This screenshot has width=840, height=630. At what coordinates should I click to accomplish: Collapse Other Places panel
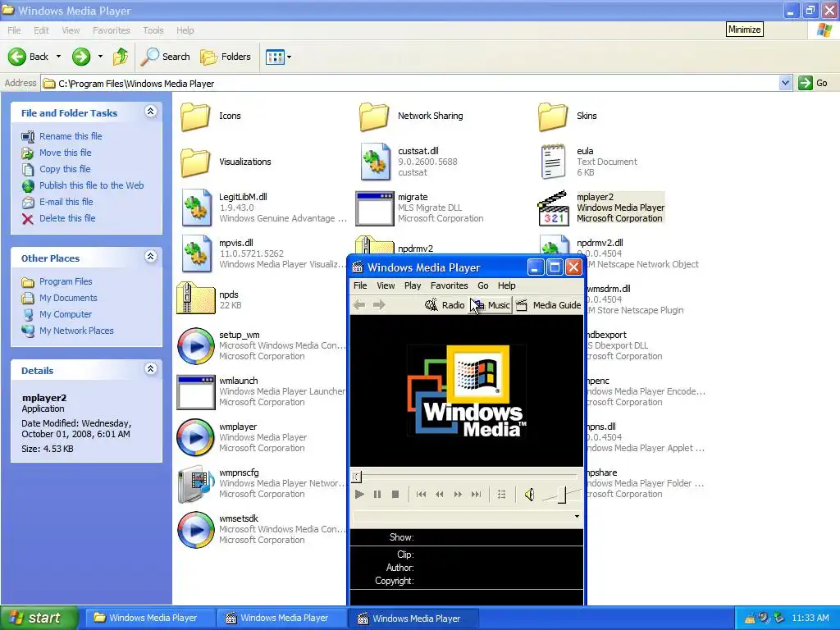151,257
